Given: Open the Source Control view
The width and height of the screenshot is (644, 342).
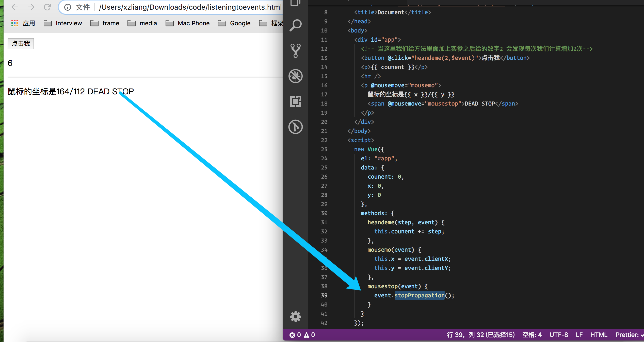Looking at the screenshot, I should tap(296, 50).
